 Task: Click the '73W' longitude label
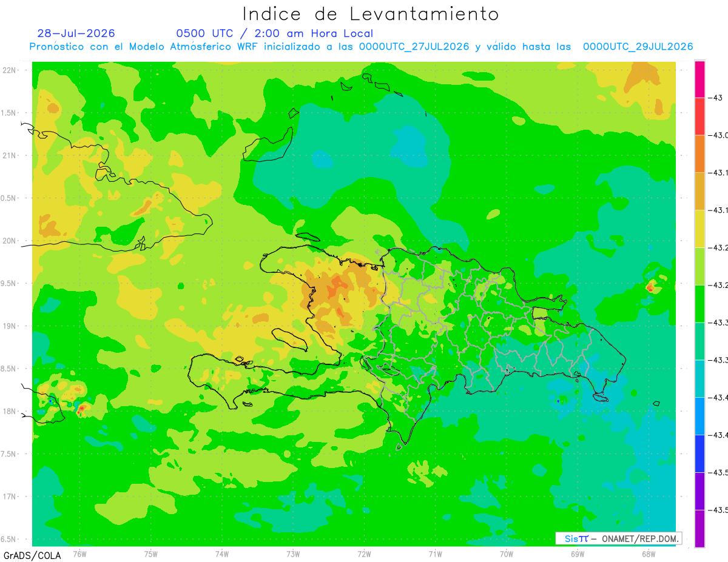[293, 554]
